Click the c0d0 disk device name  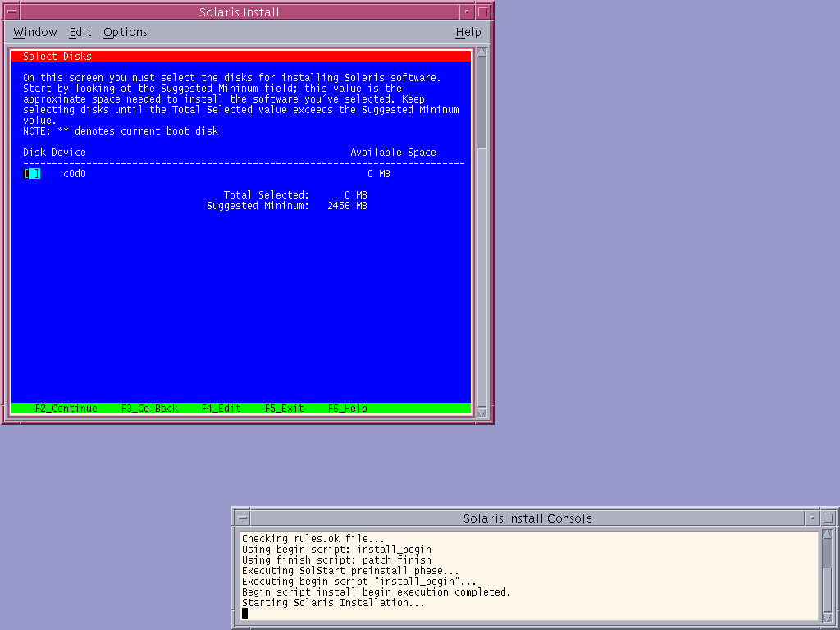coord(75,174)
